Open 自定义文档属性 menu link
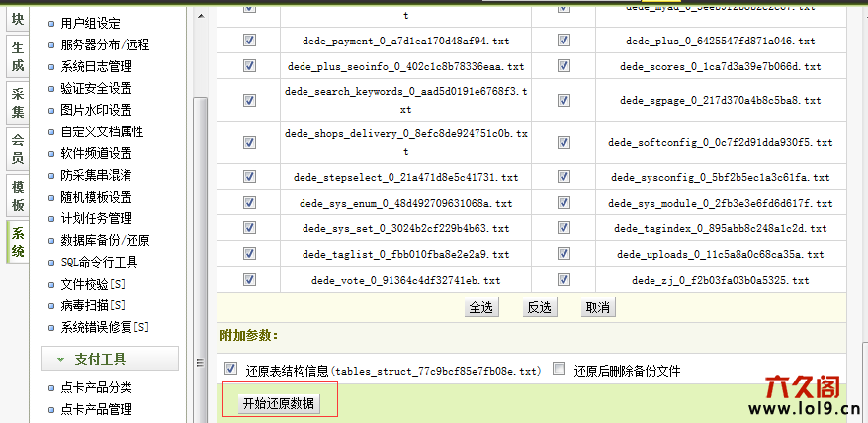The image size is (868, 423). [x=102, y=131]
